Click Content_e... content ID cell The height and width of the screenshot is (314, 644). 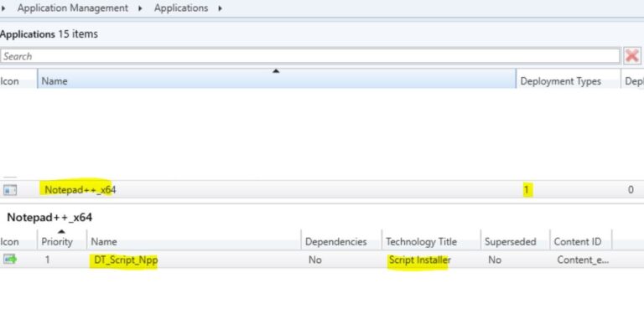click(583, 260)
